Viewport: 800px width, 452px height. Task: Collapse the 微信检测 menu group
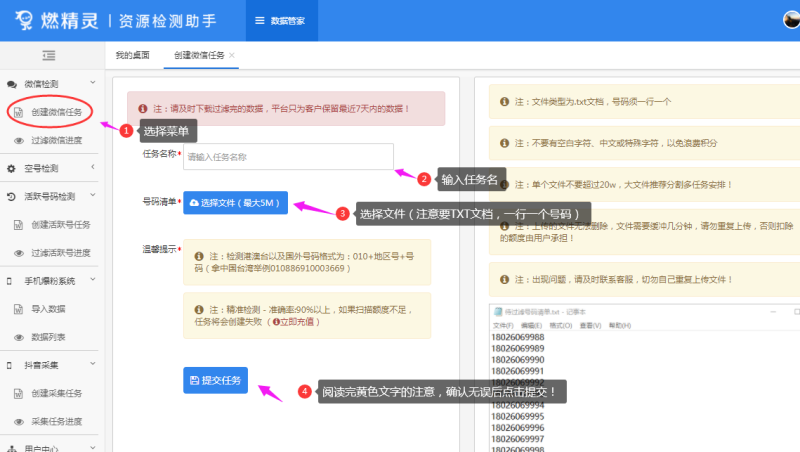(x=93, y=83)
